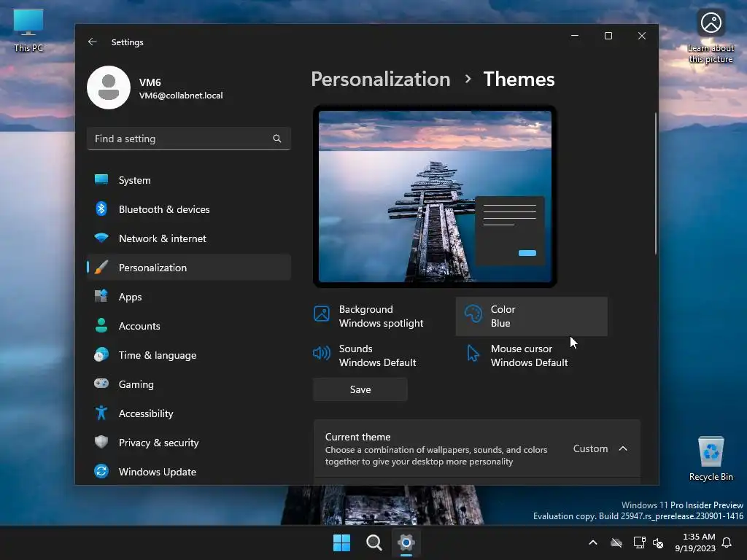Open Background Windows spotlight option
747x560 pixels.
(x=381, y=316)
